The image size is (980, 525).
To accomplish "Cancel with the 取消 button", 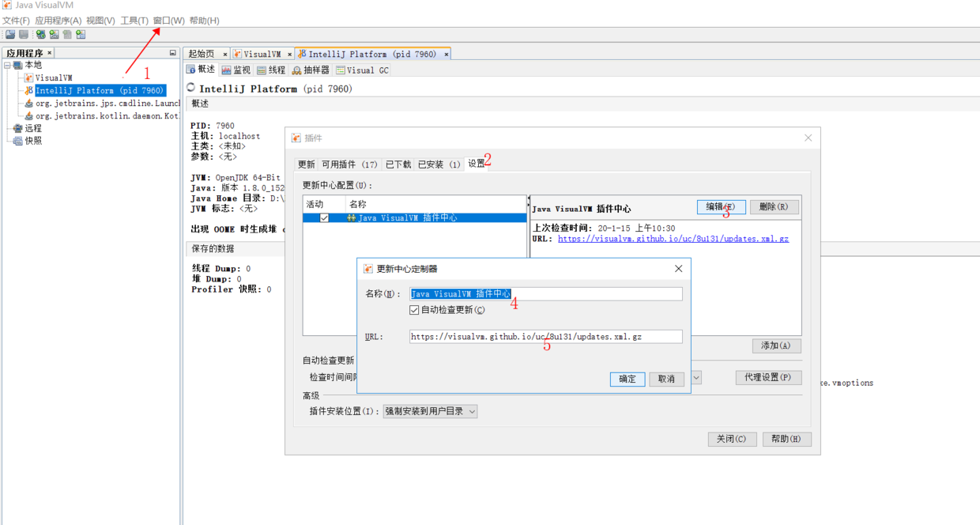I will click(666, 379).
